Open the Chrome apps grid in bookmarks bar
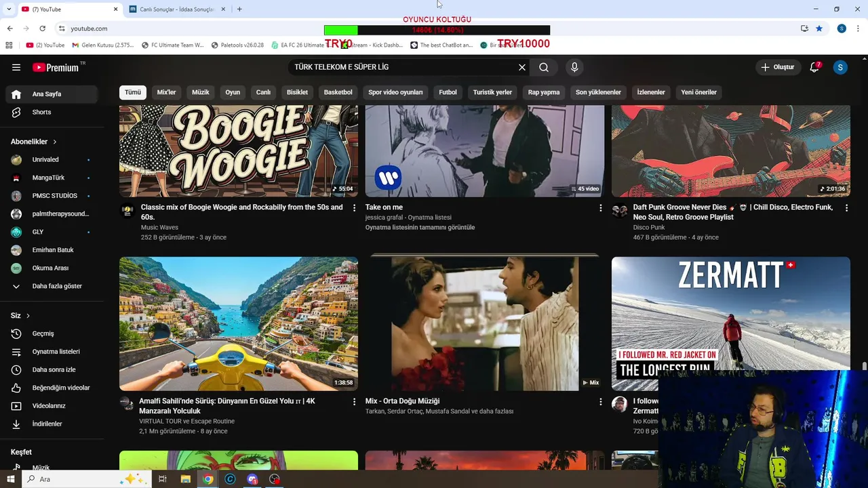The image size is (868, 488). [x=9, y=45]
